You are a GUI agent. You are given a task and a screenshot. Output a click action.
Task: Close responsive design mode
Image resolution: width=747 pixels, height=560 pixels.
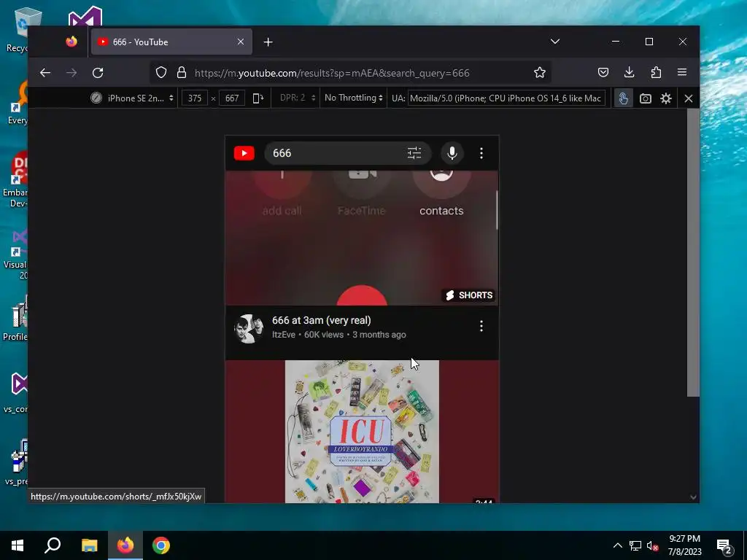coord(689,98)
